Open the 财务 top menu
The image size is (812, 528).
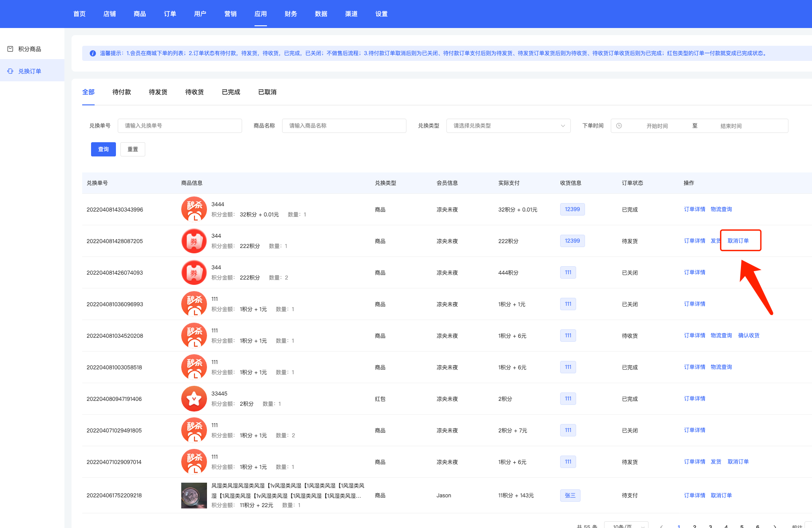[291, 14]
